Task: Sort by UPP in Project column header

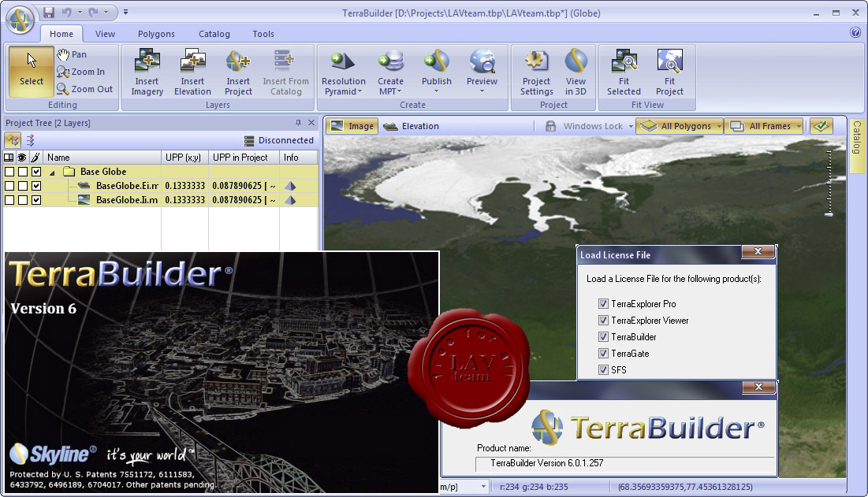Action: point(244,158)
